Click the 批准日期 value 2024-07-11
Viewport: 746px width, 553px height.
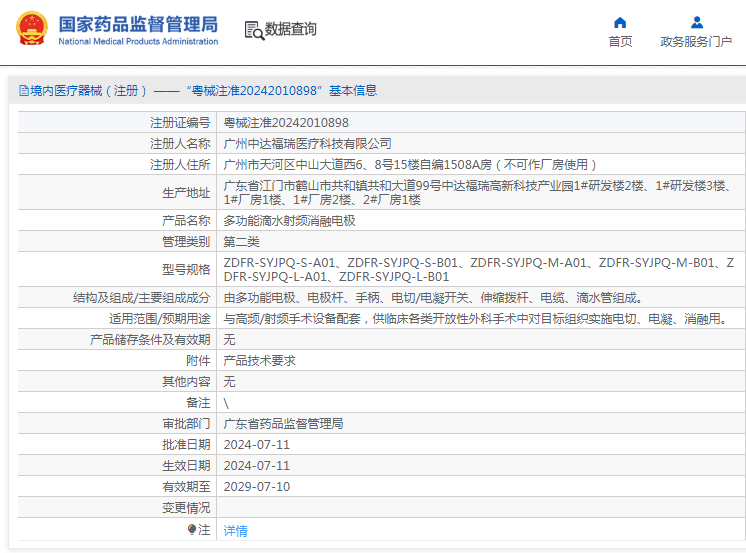coord(256,444)
